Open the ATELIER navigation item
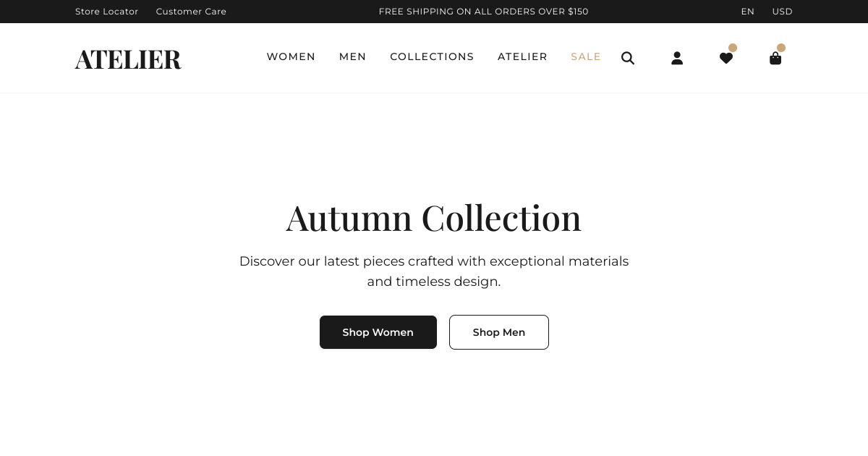 point(522,56)
